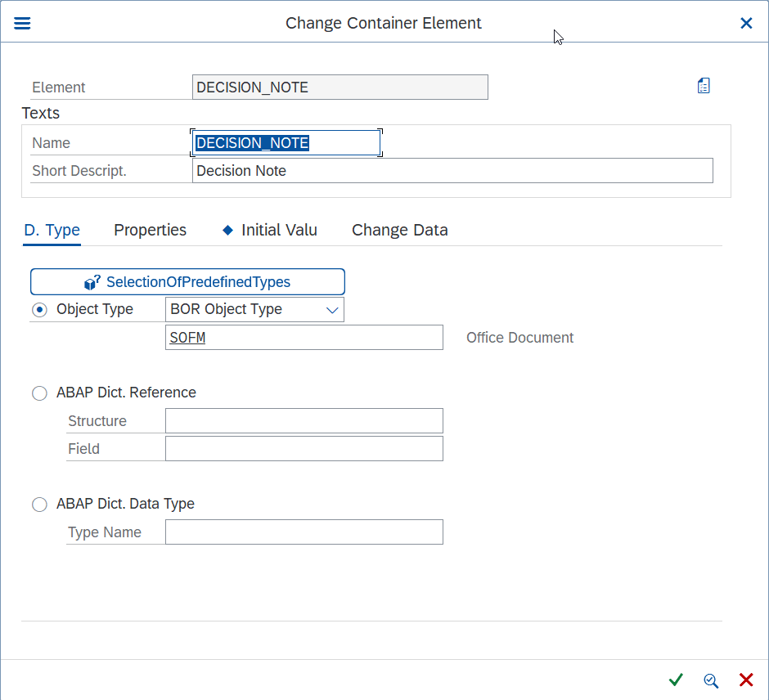Cancel with the red X icon
The height and width of the screenshot is (700, 769).
tap(746, 680)
